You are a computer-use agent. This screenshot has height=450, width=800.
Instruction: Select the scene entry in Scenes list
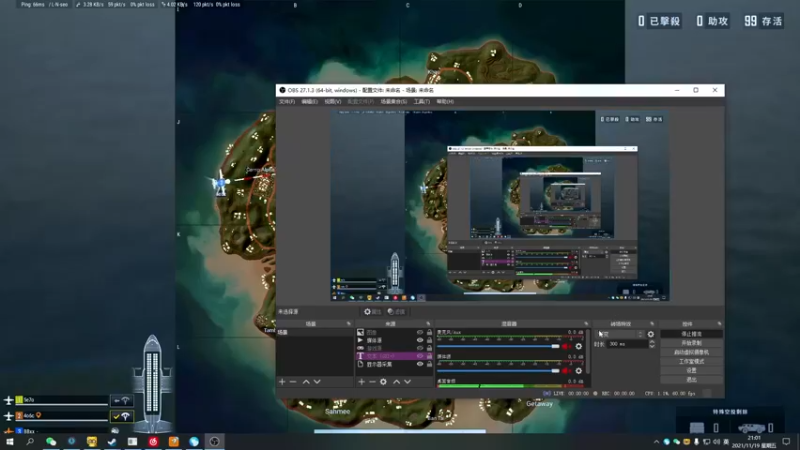(314, 332)
